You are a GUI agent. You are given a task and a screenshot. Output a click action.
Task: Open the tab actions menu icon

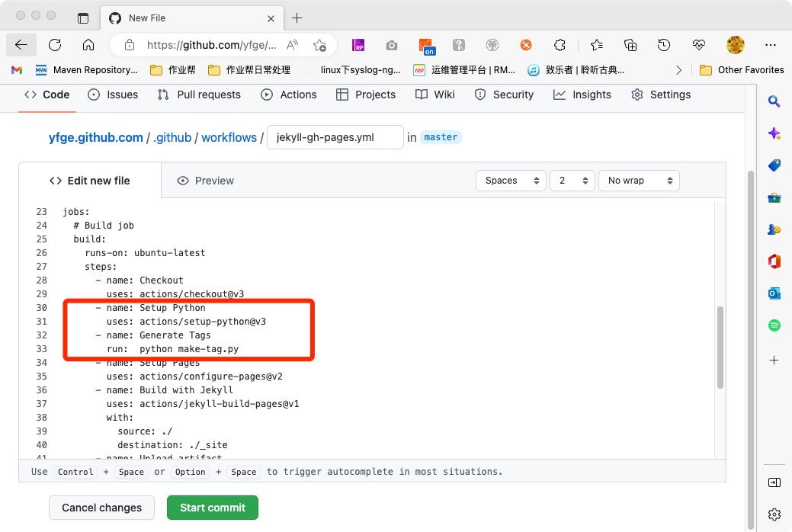pyautogui.click(x=83, y=18)
